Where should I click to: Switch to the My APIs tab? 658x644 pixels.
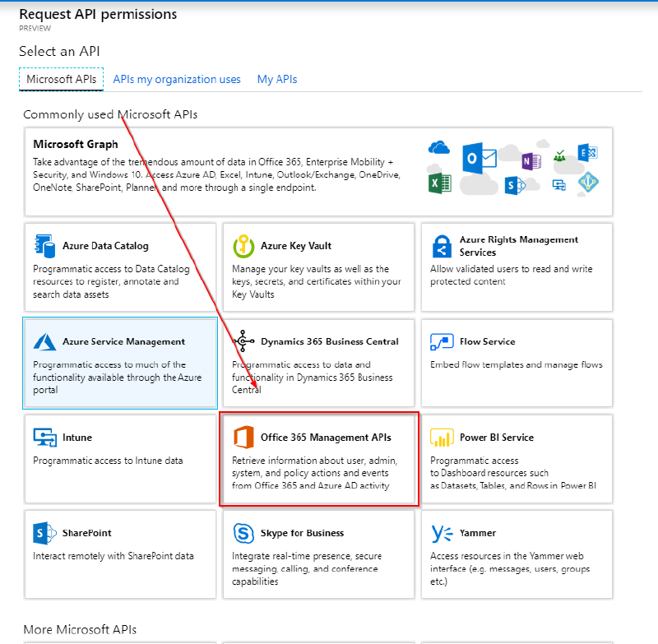pyautogui.click(x=276, y=79)
